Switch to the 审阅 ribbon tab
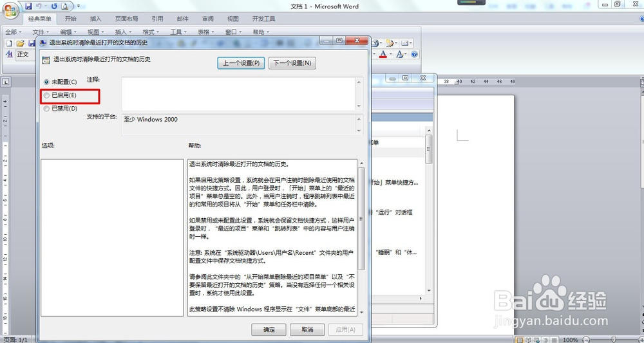Image resolution: width=644 pixels, height=343 pixels. point(208,19)
